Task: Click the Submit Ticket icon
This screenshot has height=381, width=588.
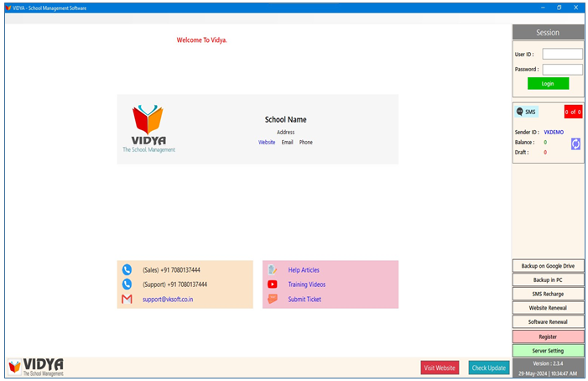Action: click(273, 300)
